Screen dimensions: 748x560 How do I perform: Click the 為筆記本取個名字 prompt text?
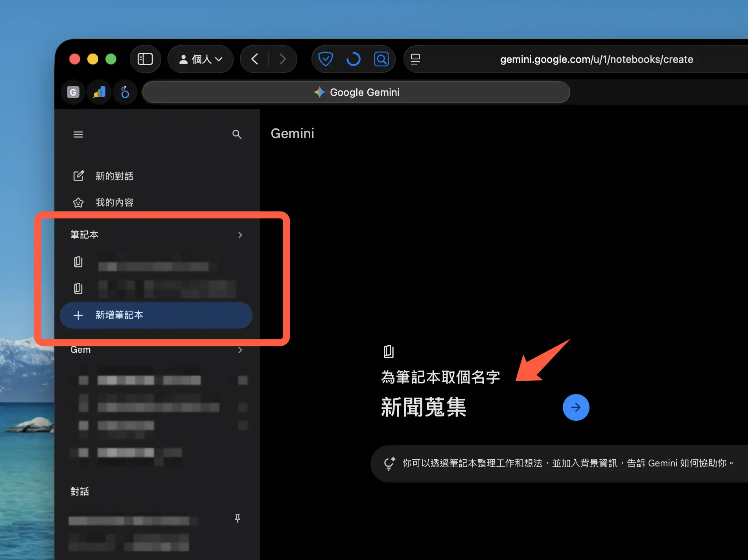click(x=440, y=377)
